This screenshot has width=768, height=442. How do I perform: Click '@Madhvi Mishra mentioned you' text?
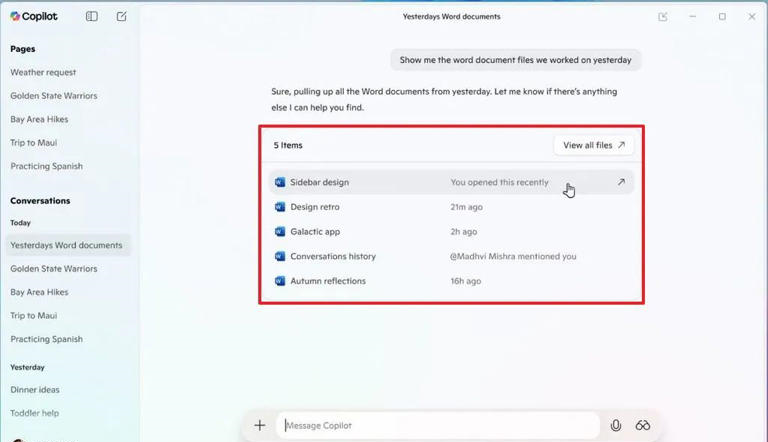(x=513, y=256)
